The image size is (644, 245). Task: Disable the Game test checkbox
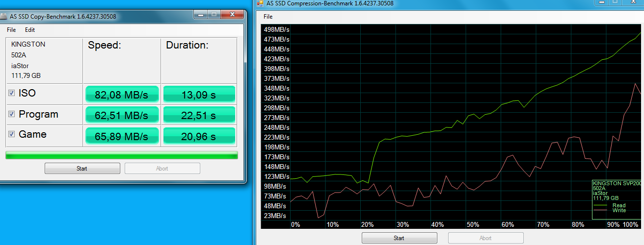(x=12, y=134)
